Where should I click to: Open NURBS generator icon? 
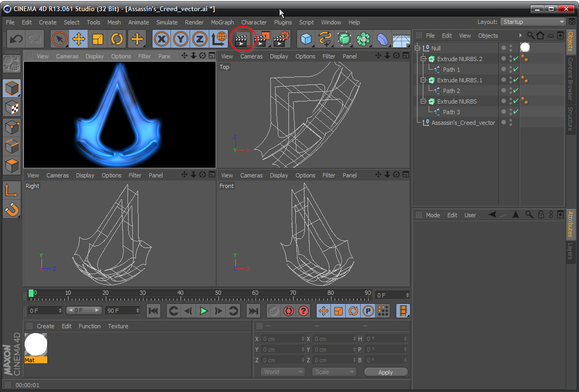click(x=344, y=39)
